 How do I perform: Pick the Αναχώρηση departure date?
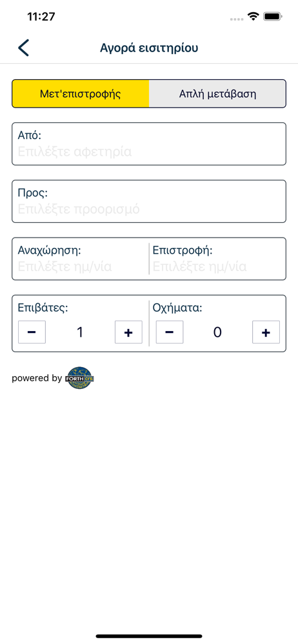80,259
